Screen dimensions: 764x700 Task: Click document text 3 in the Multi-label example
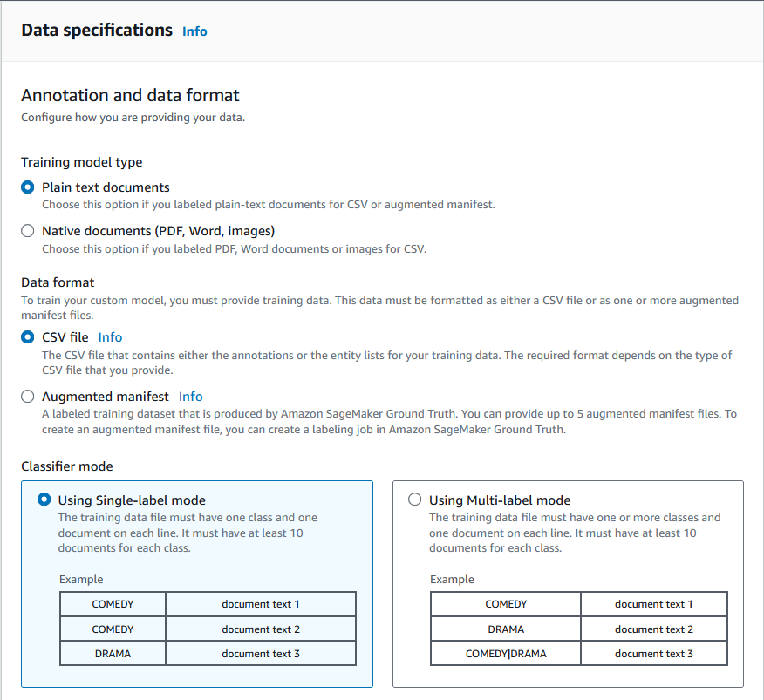pyautogui.click(x=653, y=653)
